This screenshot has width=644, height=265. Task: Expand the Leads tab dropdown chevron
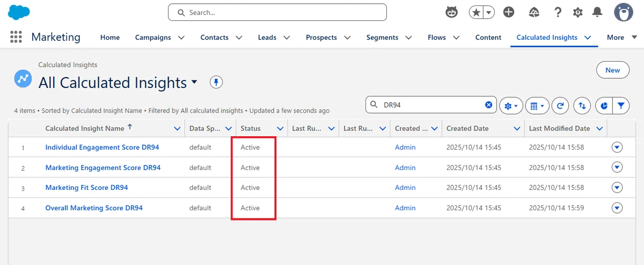click(287, 38)
